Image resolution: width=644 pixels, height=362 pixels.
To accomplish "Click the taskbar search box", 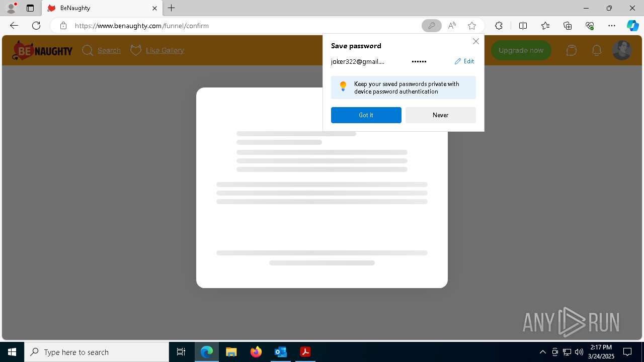I will (x=97, y=352).
